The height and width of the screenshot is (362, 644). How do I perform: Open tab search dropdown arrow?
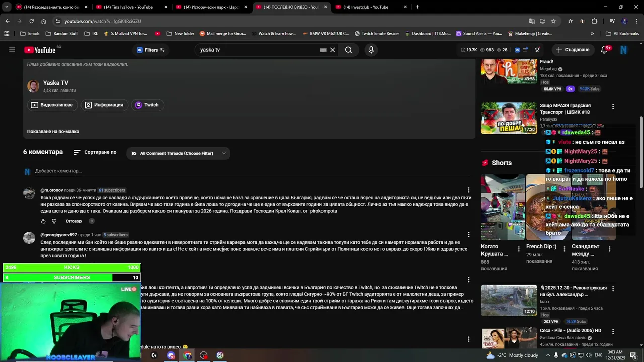pos(6,7)
